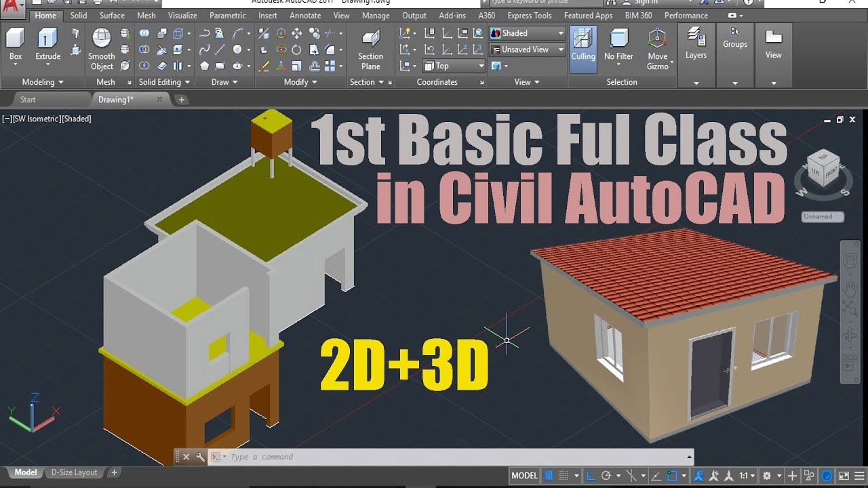868x488 pixels.
Task: Click the command line wrench customize icon
Action: coord(200,457)
